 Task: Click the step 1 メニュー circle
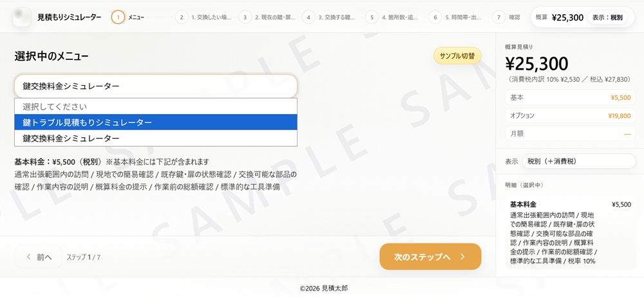click(118, 17)
